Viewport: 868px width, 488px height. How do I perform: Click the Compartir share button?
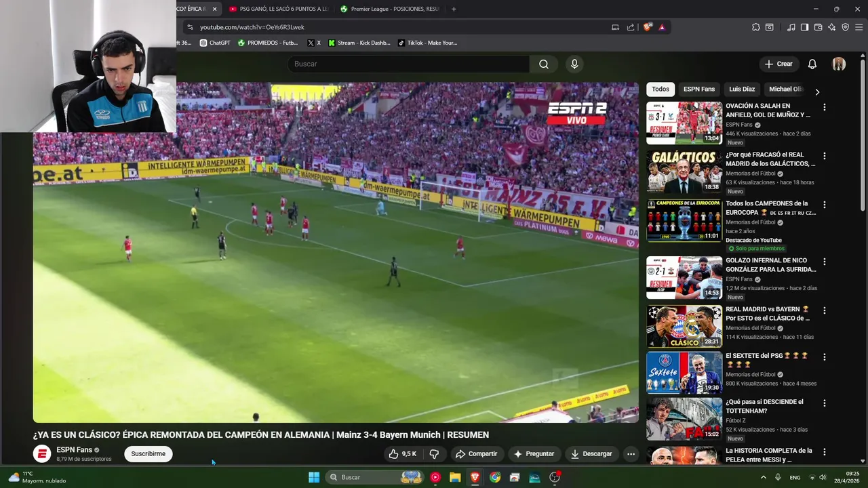click(x=476, y=454)
